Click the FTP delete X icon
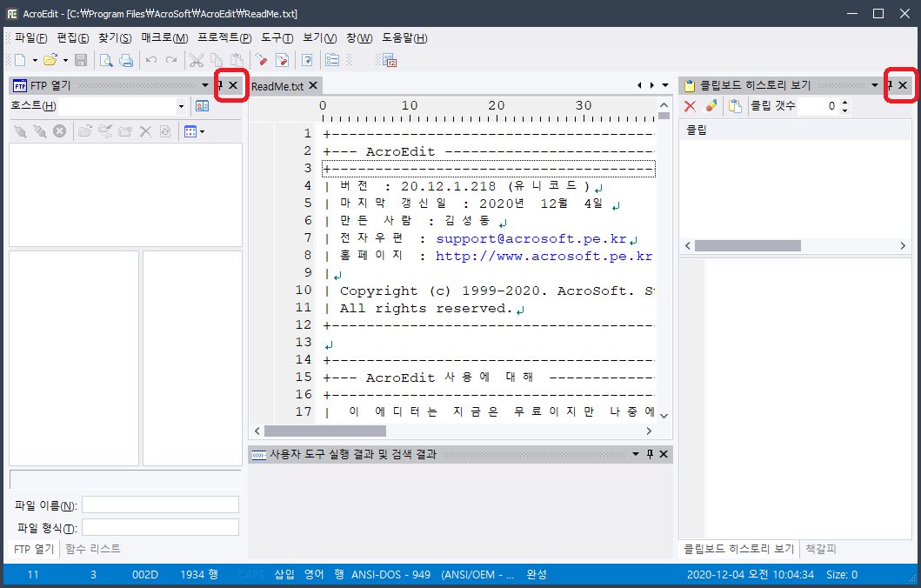921x588 pixels. (145, 131)
